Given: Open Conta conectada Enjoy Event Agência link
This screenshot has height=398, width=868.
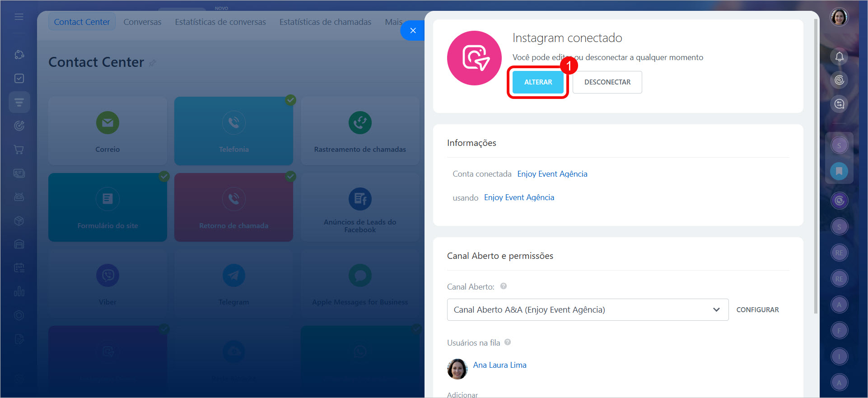Looking at the screenshot, I should click(552, 174).
